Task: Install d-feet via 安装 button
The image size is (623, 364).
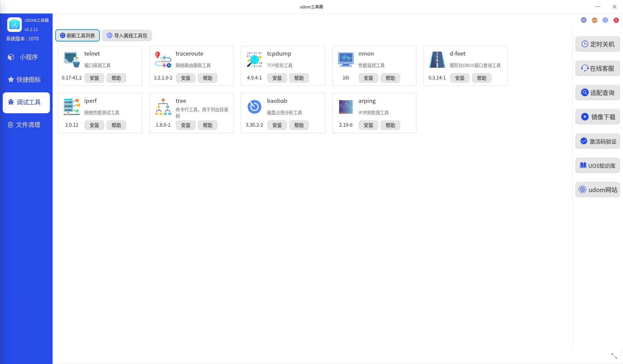Action: 460,78
